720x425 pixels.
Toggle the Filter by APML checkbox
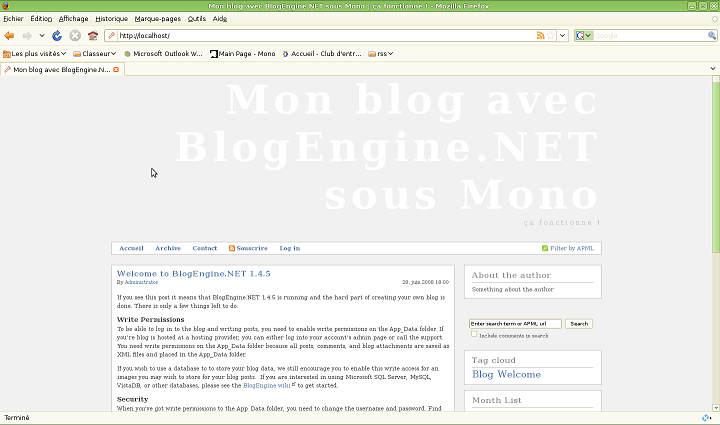(545, 248)
